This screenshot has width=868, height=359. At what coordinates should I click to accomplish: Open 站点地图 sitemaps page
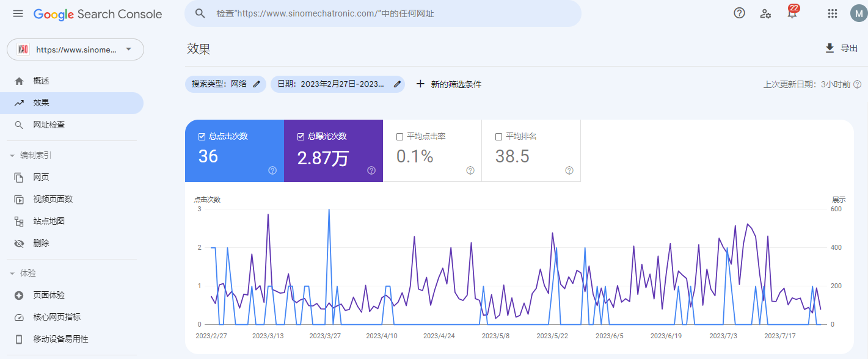click(x=49, y=221)
